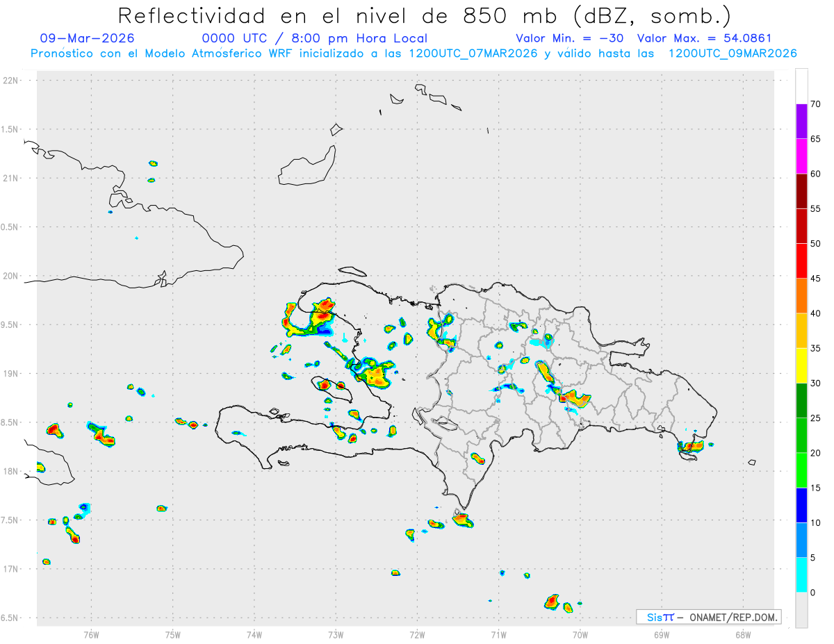
Task: Click the latitude axis label "6.5N"
Action: 10,618
